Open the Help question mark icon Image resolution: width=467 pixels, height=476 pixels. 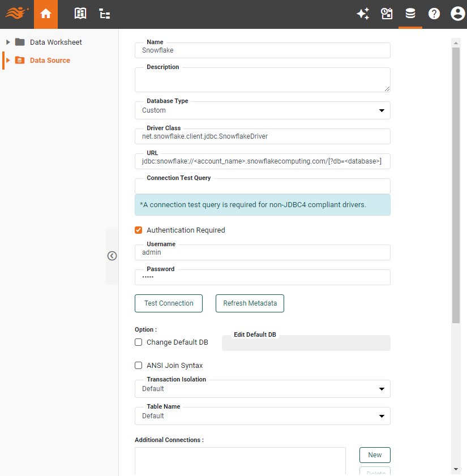[x=434, y=14]
